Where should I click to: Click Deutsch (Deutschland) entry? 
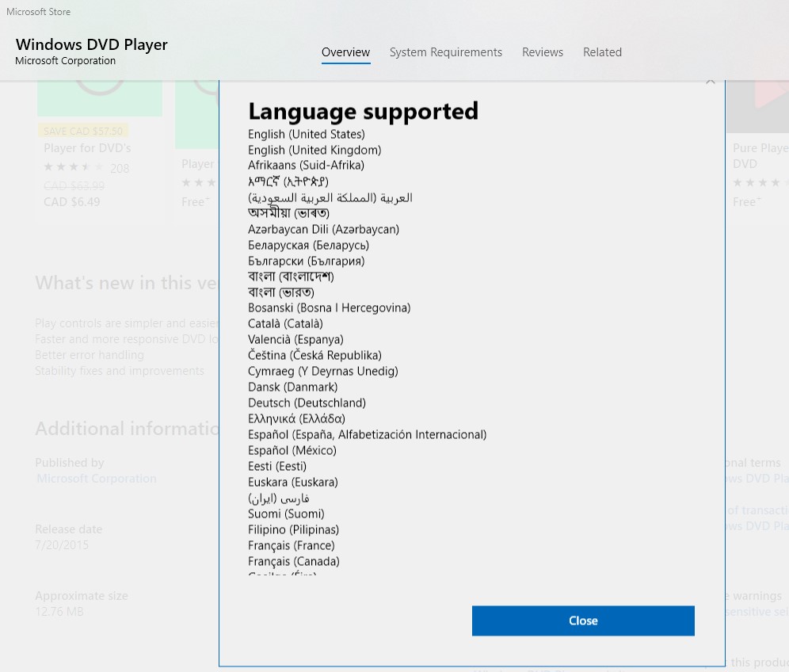pyautogui.click(x=307, y=403)
